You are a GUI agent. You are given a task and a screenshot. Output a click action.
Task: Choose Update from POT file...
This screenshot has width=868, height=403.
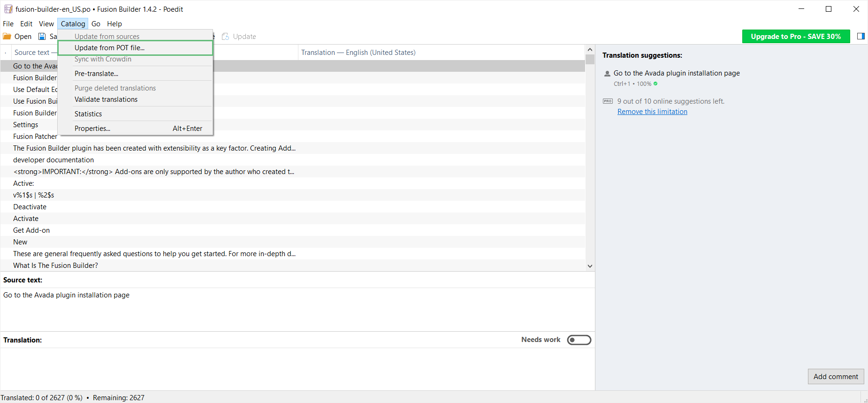coord(135,48)
